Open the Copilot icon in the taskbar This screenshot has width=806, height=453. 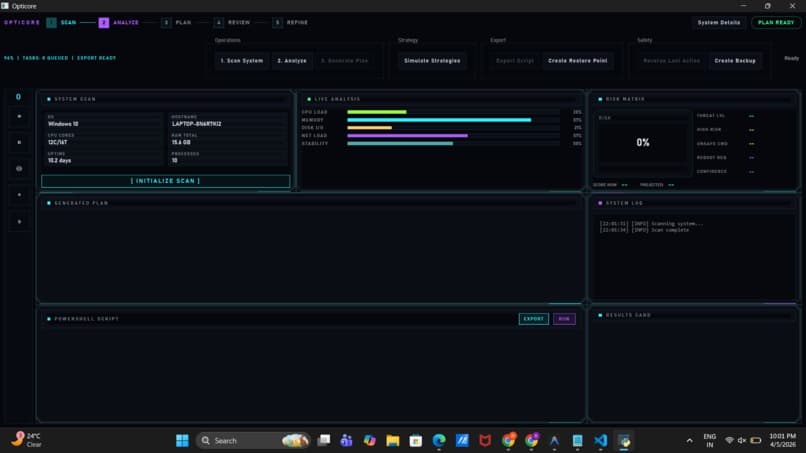point(370,441)
